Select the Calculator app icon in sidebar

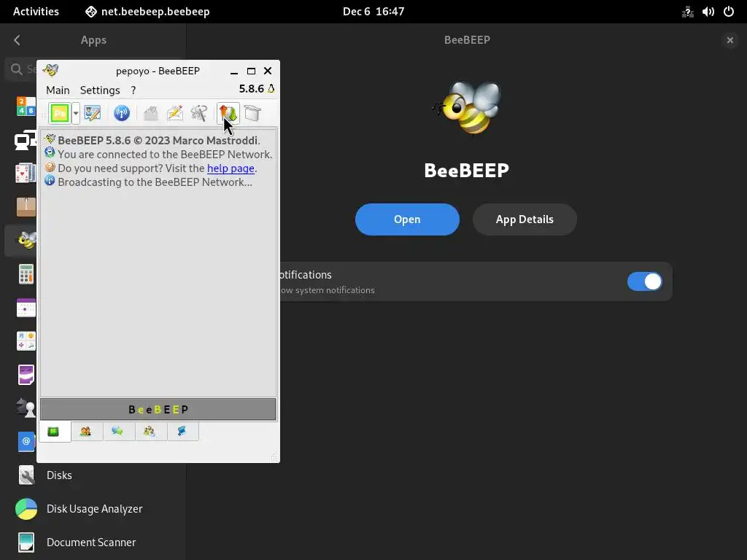pyautogui.click(x=26, y=274)
